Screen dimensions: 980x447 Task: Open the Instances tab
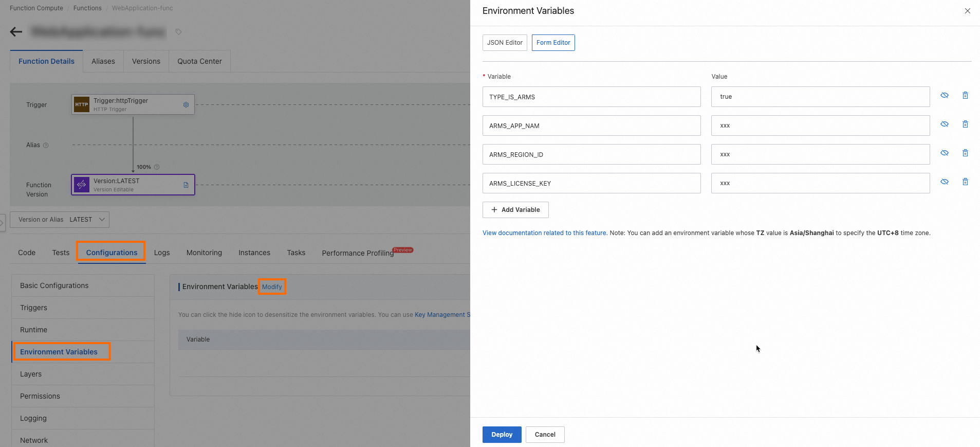pos(254,253)
